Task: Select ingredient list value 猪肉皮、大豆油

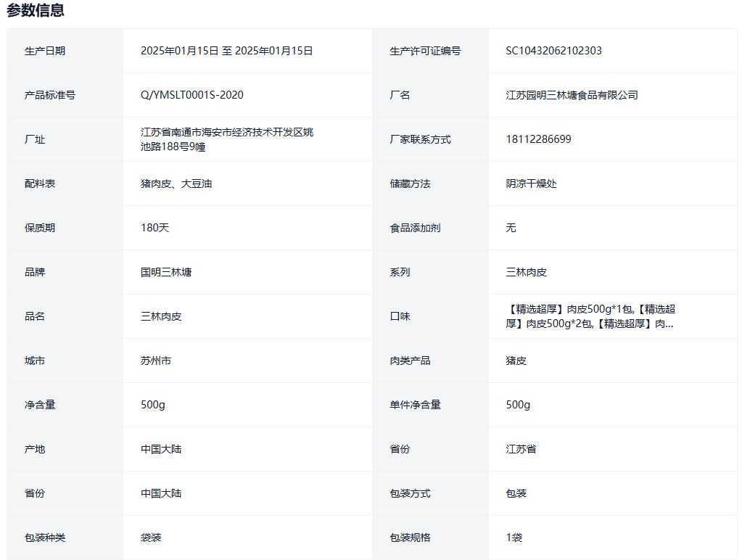Action: pyautogui.click(x=176, y=184)
